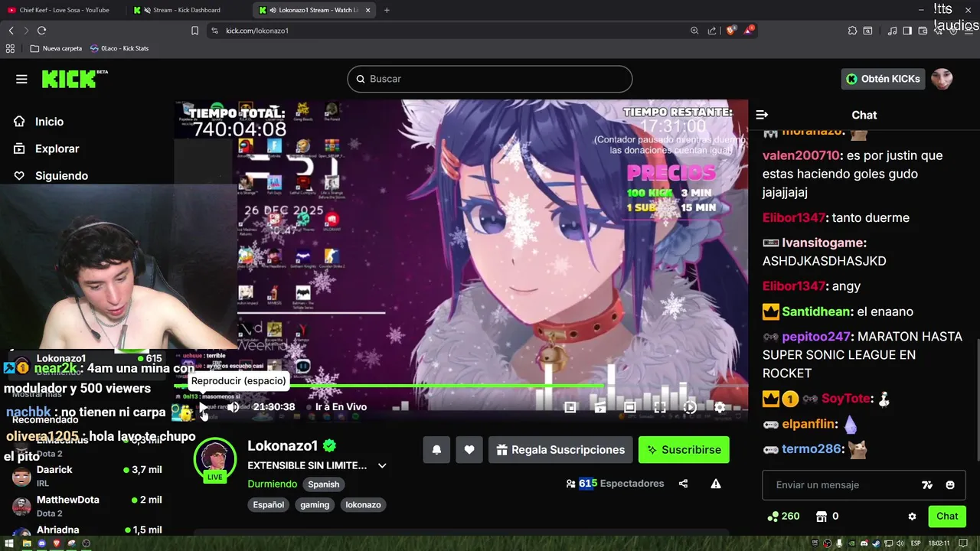This screenshot has height=551, width=980.
Task: Open the chat text formatting icon
Action: tap(927, 485)
